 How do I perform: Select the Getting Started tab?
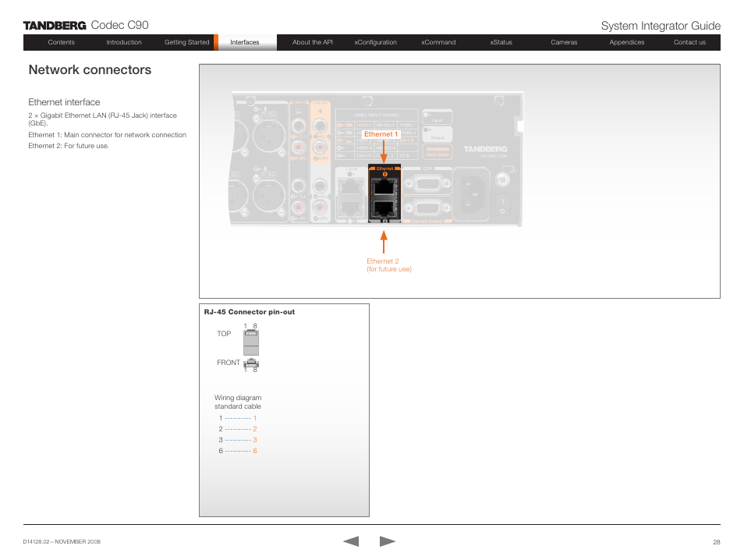[187, 42]
